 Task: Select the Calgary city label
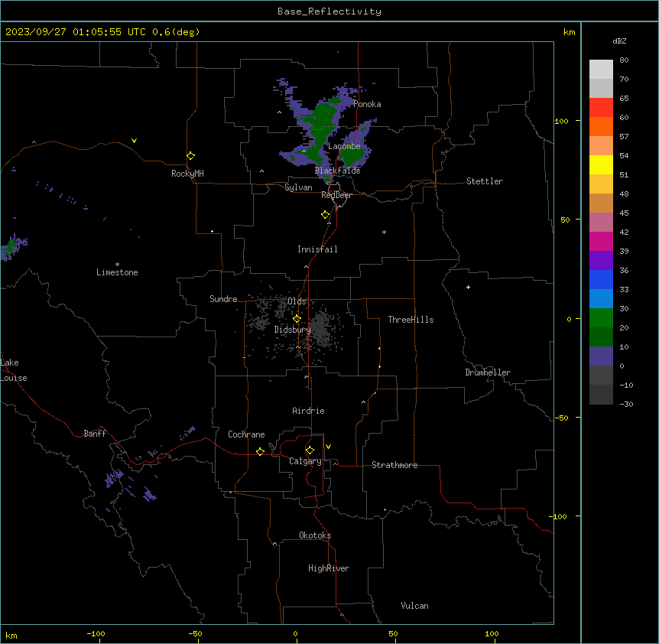305,461
